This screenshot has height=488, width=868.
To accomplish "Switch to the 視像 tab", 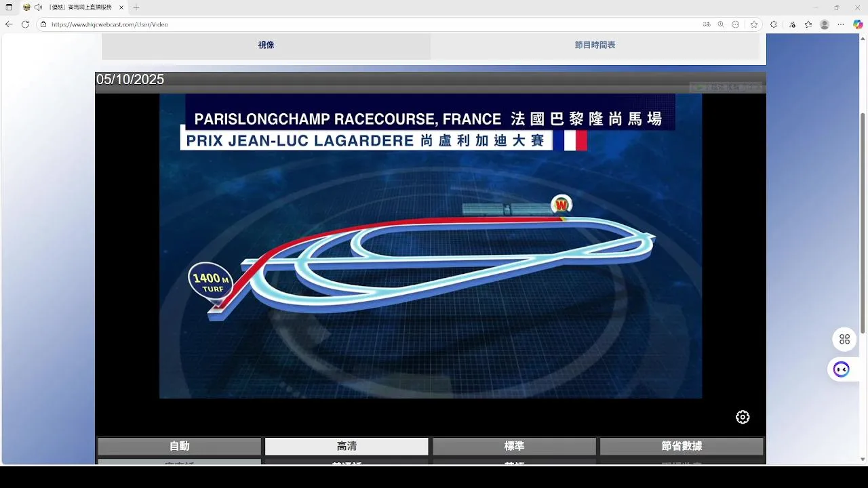I will coord(266,45).
